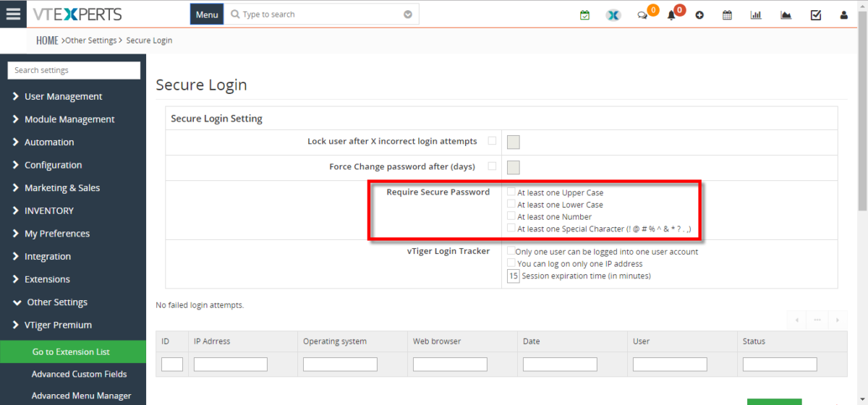Open the area chart dashboard icon
The image size is (868, 405).
(786, 14)
